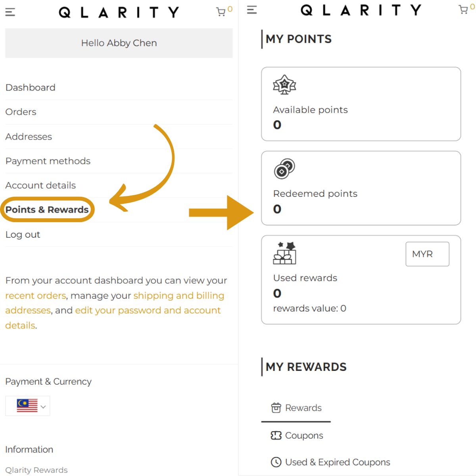Click Log out
This screenshot has height=476, width=476.
click(x=23, y=234)
